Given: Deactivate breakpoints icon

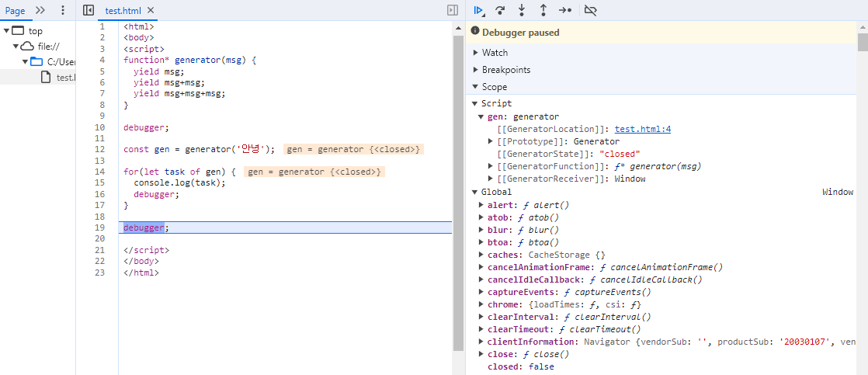Looking at the screenshot, I should (x=591, y=10).
